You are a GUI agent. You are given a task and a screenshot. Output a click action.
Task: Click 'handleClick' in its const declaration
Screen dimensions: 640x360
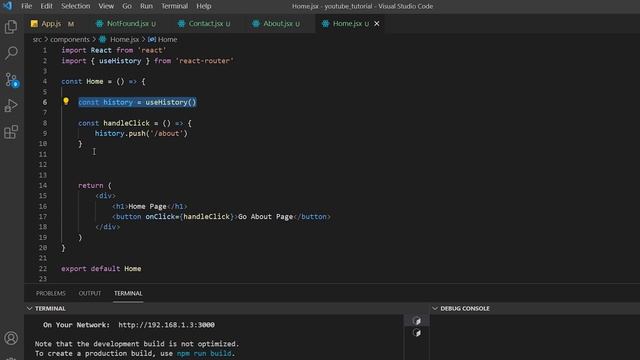tap(127, 123)
